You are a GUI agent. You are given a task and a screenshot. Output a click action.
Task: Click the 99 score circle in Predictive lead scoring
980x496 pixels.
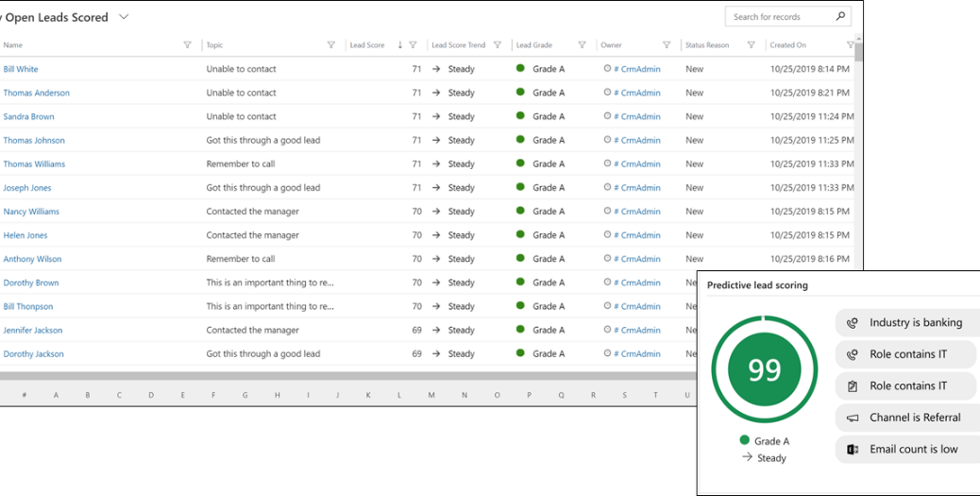pos(765,370)
